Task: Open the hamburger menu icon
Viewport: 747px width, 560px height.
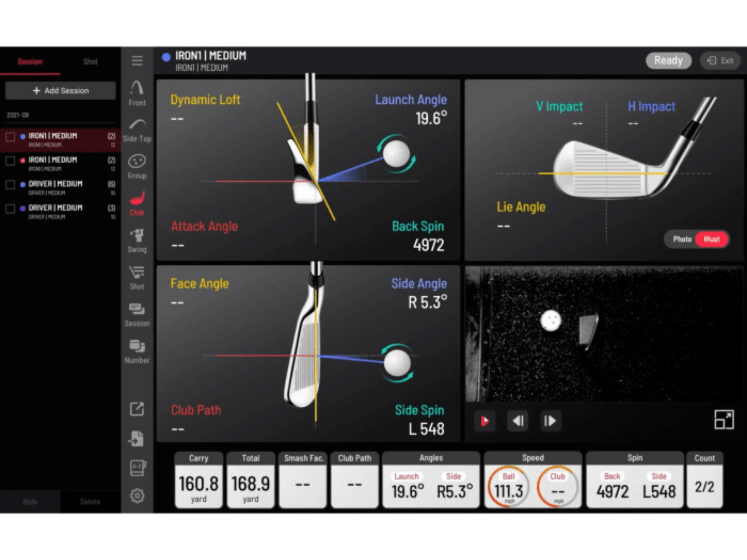Action: (x=137, y=61)
